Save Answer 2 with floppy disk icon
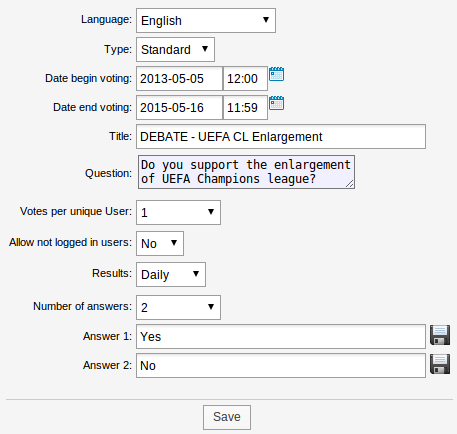 (440, 364)
